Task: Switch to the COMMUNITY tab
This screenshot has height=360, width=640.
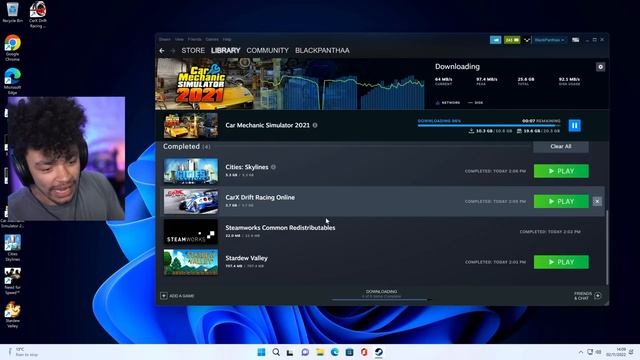Action: coord(267,51)
